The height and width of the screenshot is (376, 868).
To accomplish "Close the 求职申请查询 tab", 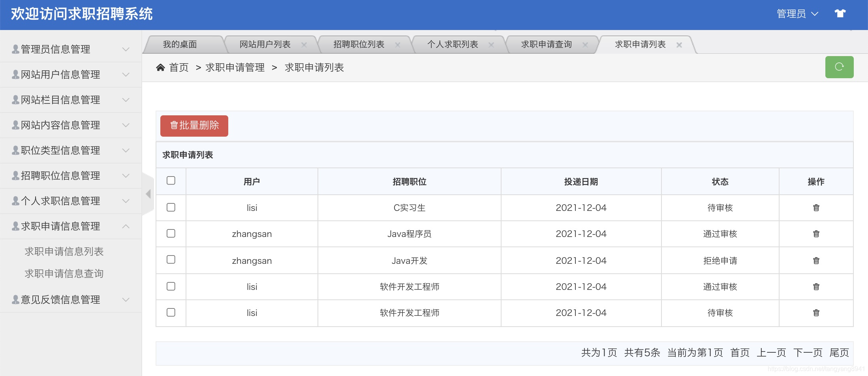I will point(585,45).
